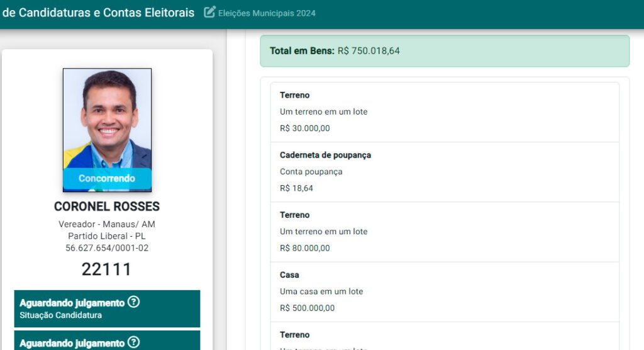Select the CNPJ number 56.627.654/0001-02

[x=107, y=248]
